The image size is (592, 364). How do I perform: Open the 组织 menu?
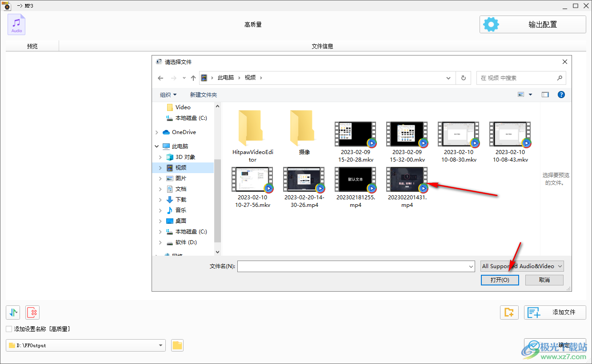[168, 95]
